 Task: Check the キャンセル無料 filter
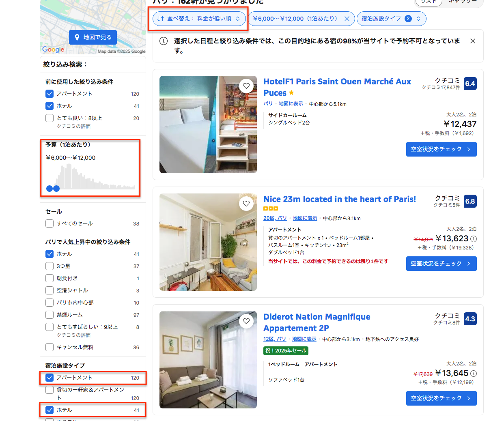pos(50,347)
